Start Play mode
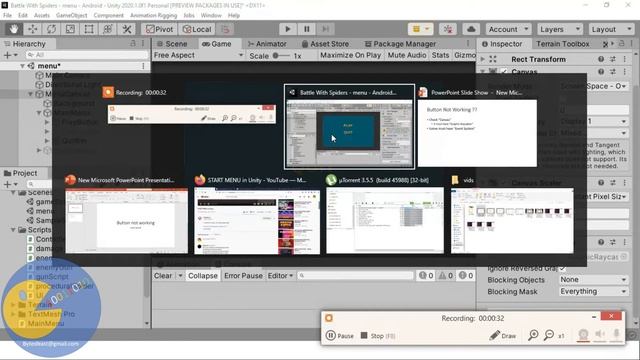This screenshot has height=360, width=640. point(288,29)
